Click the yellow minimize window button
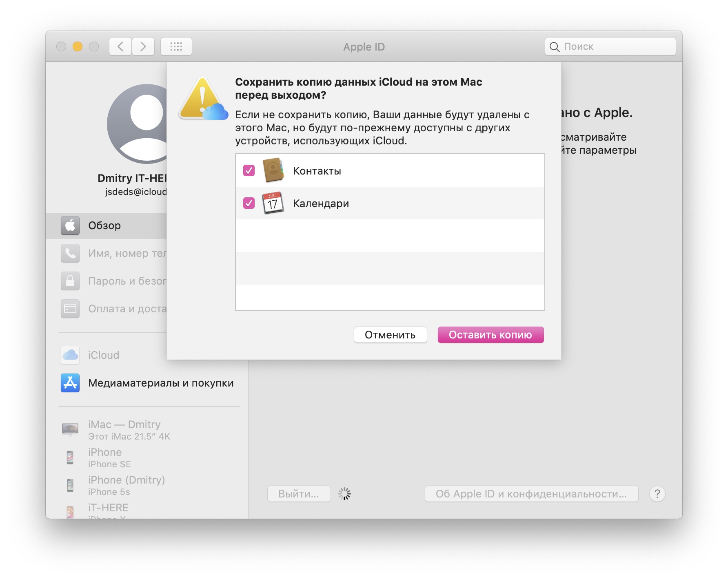 (x=78, y=46)
